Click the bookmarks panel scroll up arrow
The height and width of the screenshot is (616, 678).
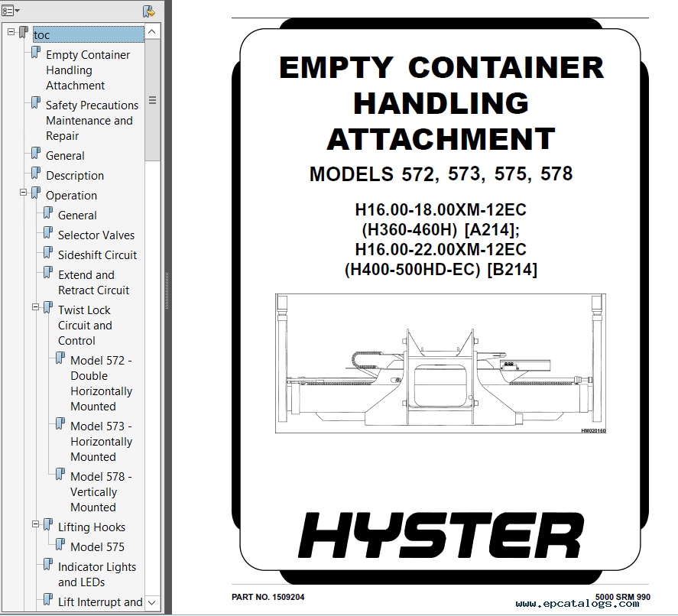[x=152, y=31]
